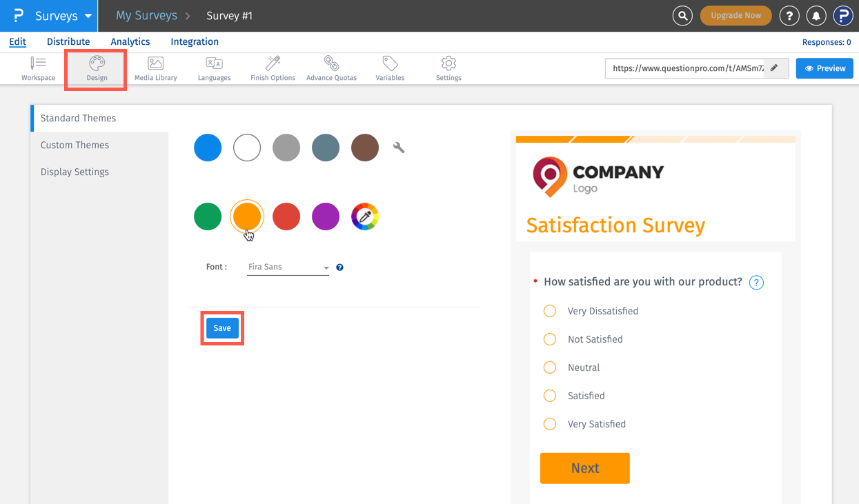Open the search tool in the top bar
This screenshot has width=859, height=504.
(682, 15)
